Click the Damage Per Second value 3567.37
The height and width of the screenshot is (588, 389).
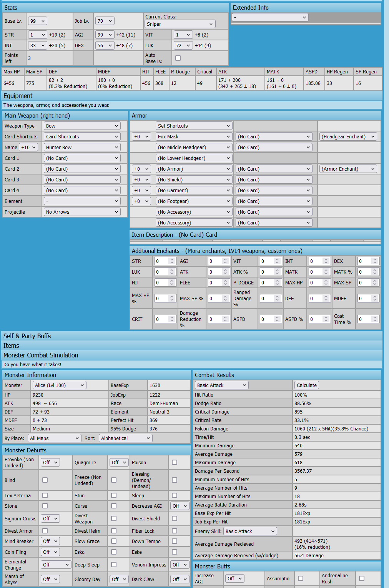click(x=303, y=471)
